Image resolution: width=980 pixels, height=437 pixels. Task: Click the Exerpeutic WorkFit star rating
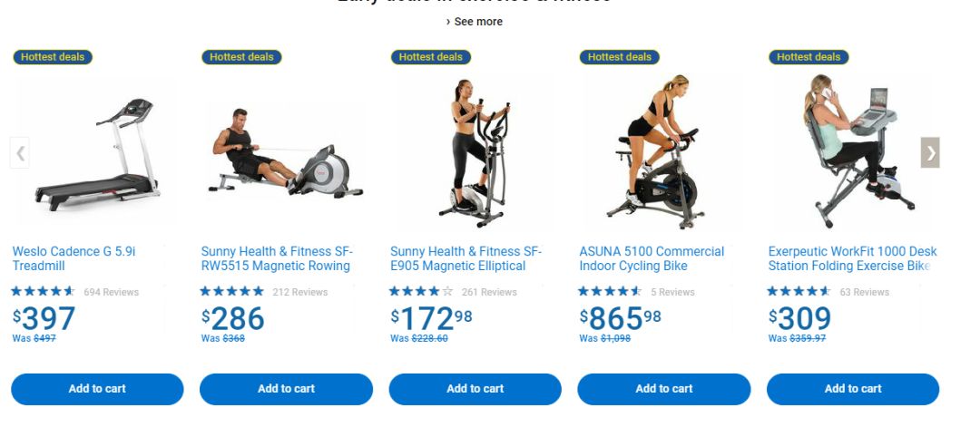pos(799,291)
